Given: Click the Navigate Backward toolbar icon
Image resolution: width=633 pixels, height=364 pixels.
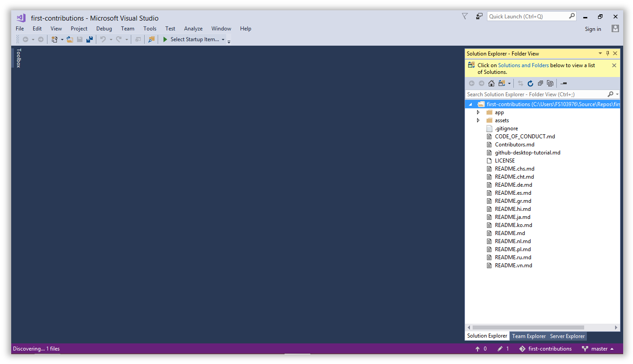Looking at the screenshot, I should tap(26, 39).
